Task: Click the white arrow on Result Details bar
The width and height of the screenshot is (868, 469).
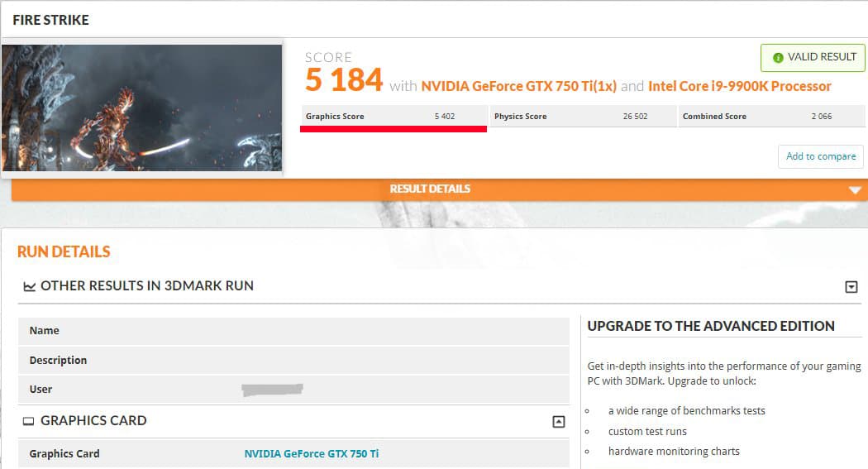Action: [x=855, y=190]
